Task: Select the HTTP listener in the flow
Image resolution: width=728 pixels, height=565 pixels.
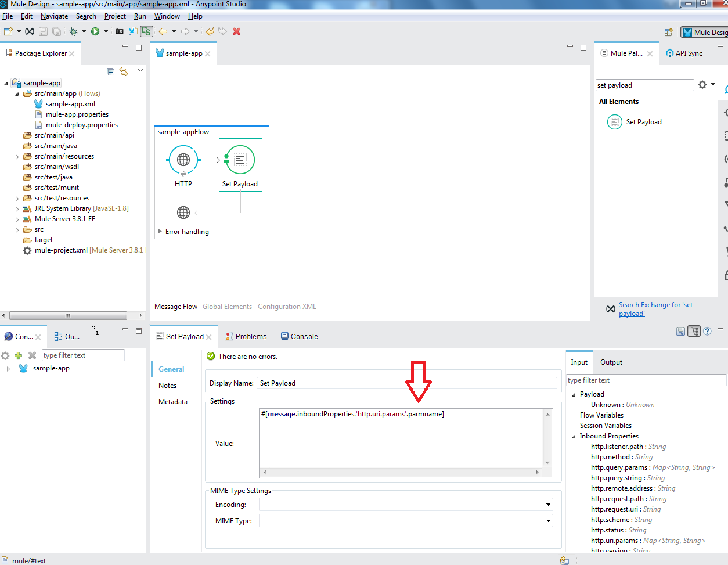Action: [183, 160]
